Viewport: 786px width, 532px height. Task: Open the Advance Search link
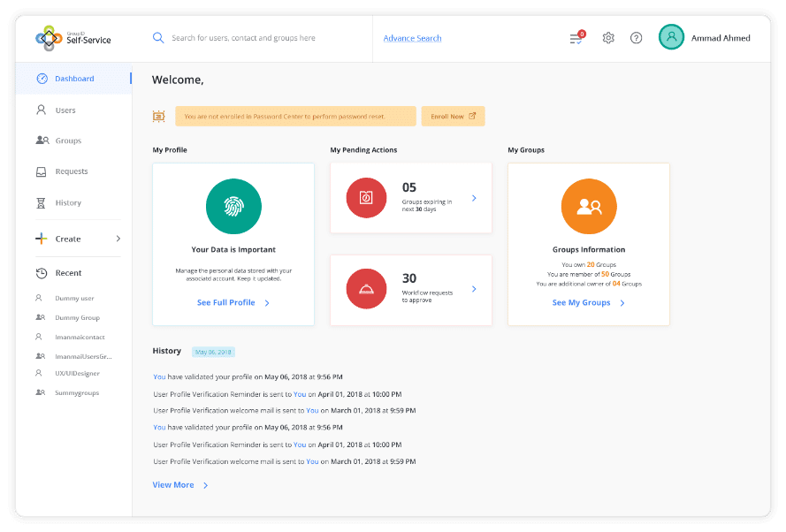(x=412, y=38)
